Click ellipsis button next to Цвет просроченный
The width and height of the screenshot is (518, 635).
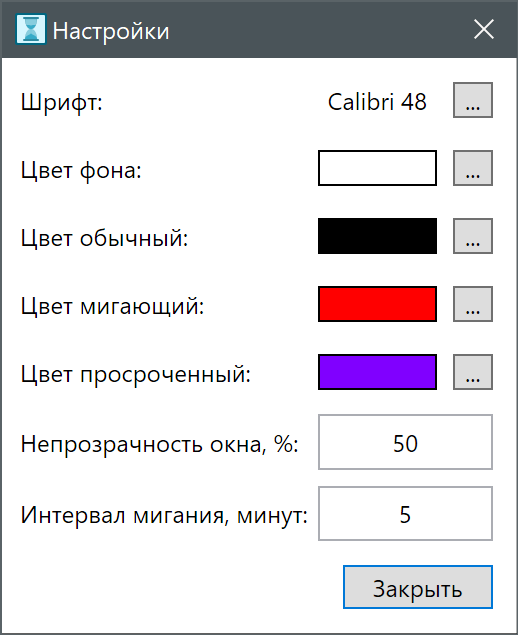[473, 372]
